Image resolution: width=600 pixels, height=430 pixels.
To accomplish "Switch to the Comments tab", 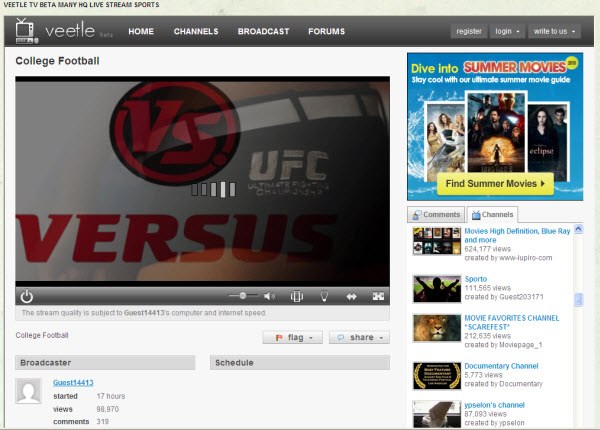I will 436,215.
